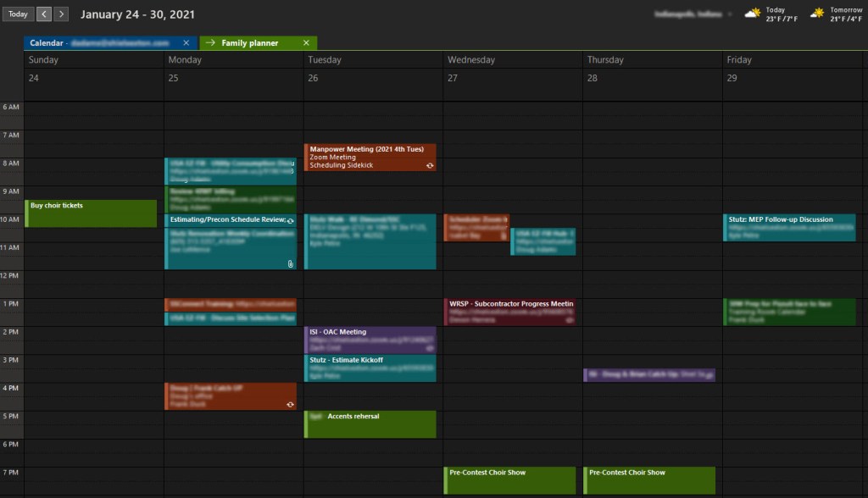The height and width of the screenshot is (498, 868).
Task: Advance to next week arrow
Action: (61, 14)
